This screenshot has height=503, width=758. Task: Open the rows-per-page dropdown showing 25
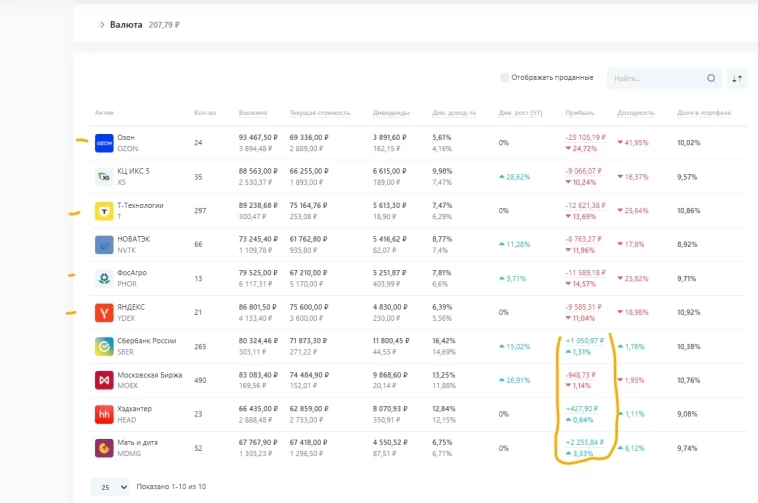[x=110, y=487]
